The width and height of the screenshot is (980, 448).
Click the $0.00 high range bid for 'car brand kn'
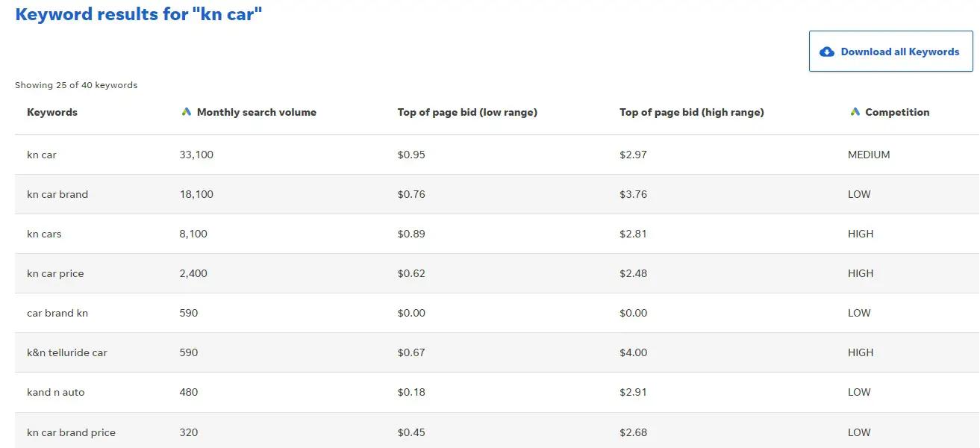click(x=633, y=313)
